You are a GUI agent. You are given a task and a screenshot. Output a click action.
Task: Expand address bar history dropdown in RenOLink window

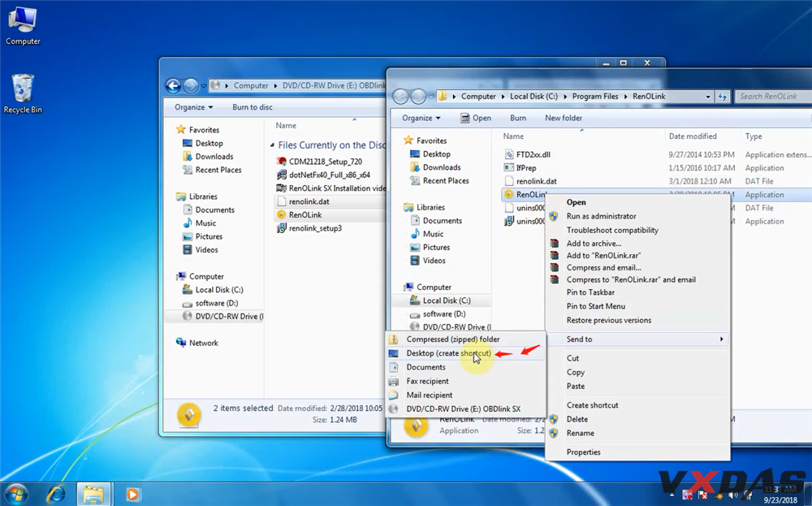coord(708,97)
